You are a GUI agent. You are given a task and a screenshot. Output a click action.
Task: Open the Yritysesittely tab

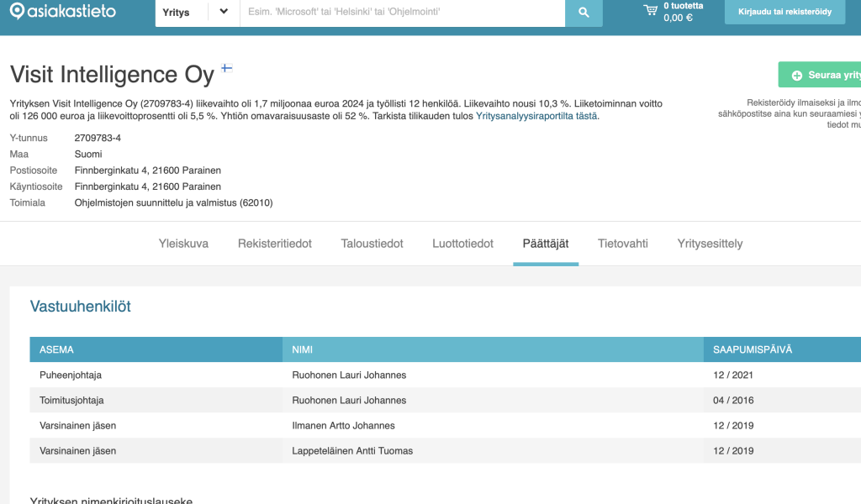710,244
